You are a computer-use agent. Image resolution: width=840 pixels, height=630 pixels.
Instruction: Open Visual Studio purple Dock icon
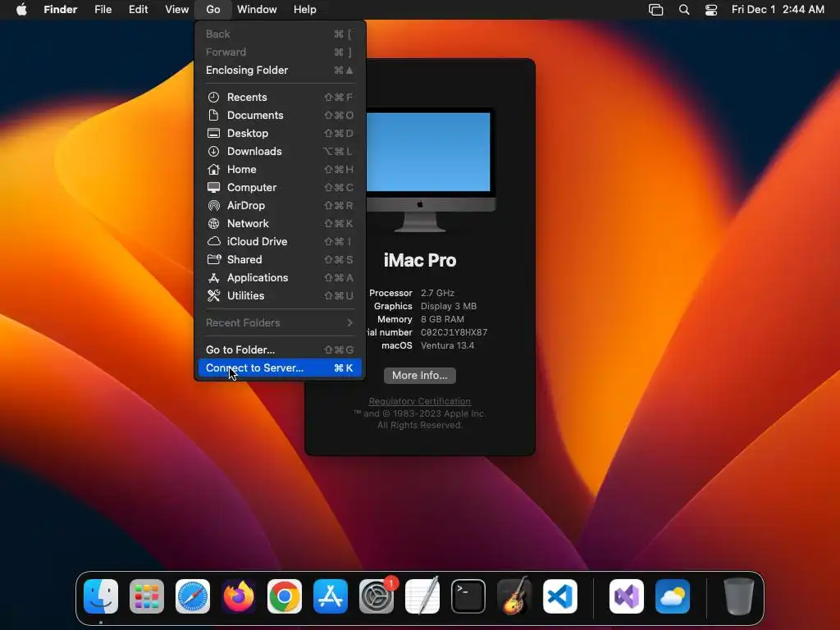tap(627, 596)
